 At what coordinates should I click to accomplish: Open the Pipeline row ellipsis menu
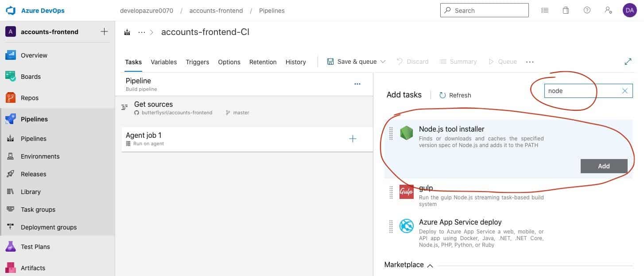coord(357,84)
